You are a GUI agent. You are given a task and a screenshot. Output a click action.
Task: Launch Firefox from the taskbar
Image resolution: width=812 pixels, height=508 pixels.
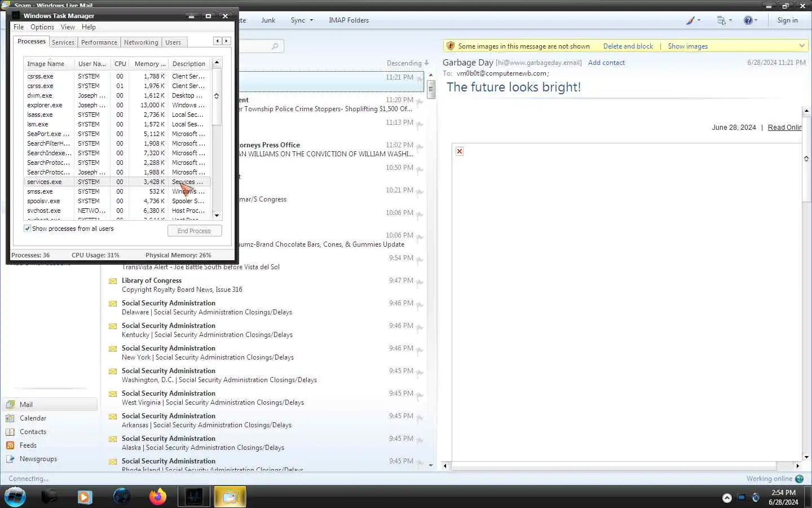(x=158, y=497)
